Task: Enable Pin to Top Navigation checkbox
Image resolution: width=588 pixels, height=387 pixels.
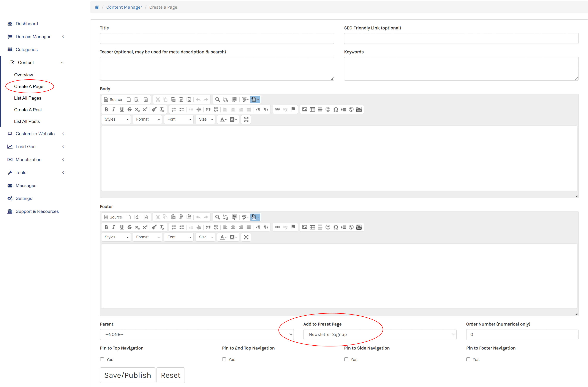Action: click(x=102, y=360)
